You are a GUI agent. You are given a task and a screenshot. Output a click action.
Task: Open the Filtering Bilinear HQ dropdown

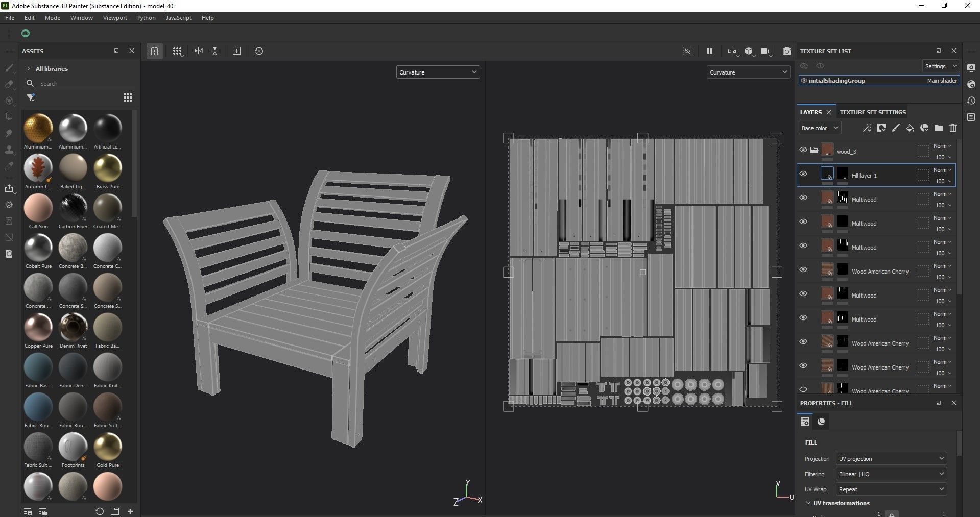point(891,474)
